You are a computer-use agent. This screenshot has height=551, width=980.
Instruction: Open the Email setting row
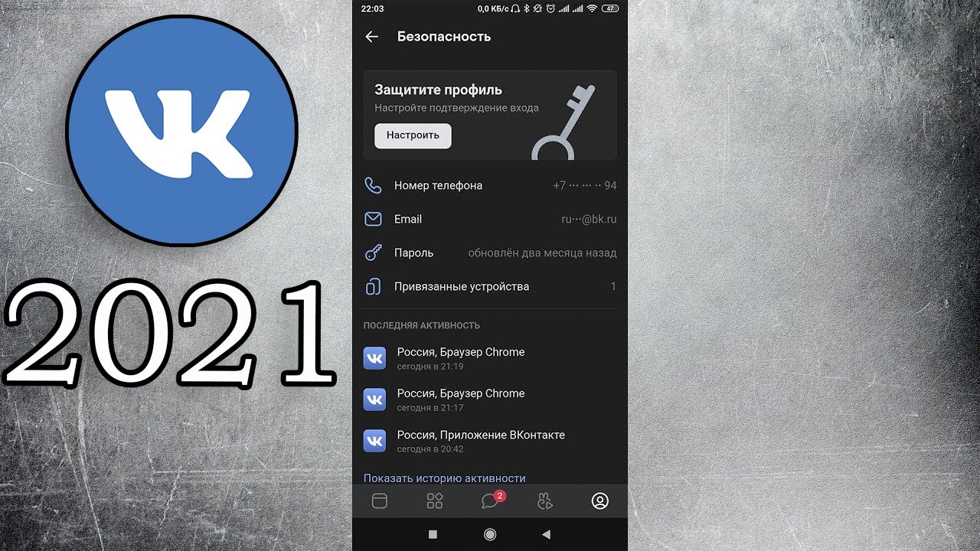490,219
